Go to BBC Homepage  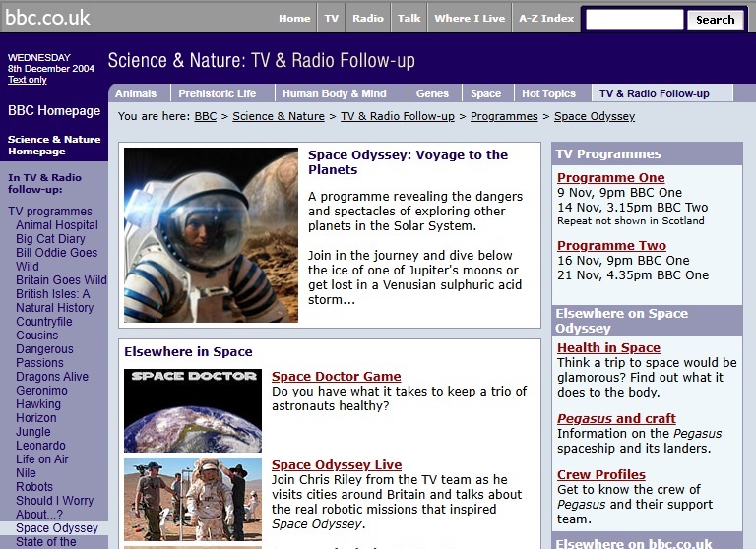point(54,111)
